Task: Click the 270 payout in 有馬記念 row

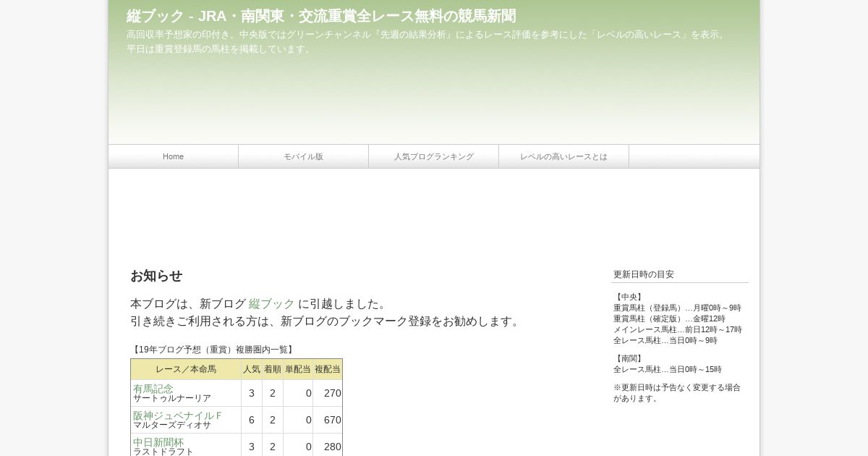Action: coord(332,393)
